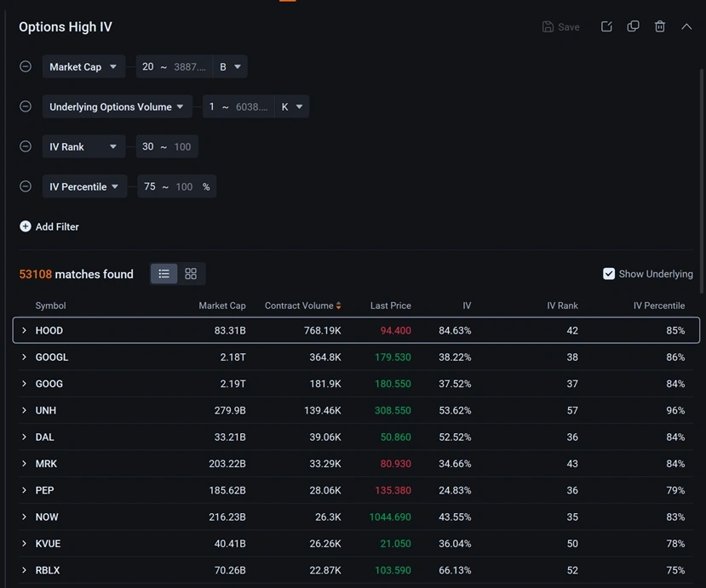Click the Add Filter label
This screenshot has width=706, height=588.
(57, 226)
